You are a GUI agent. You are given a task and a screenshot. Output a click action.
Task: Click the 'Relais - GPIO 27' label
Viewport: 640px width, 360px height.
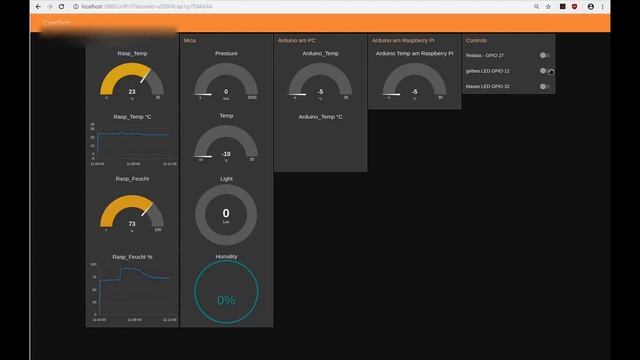pos(485,55)
